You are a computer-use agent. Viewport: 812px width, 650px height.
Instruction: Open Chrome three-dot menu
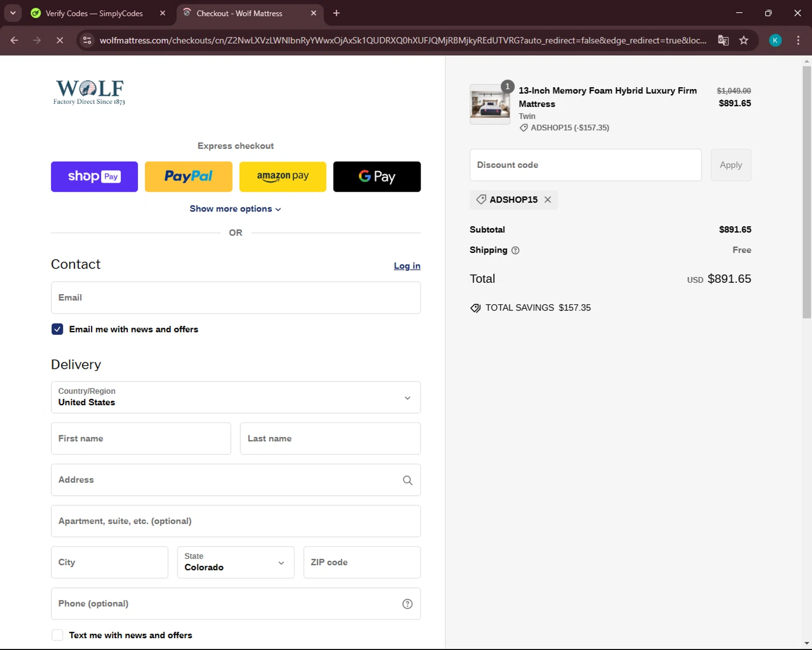[798, 40]
